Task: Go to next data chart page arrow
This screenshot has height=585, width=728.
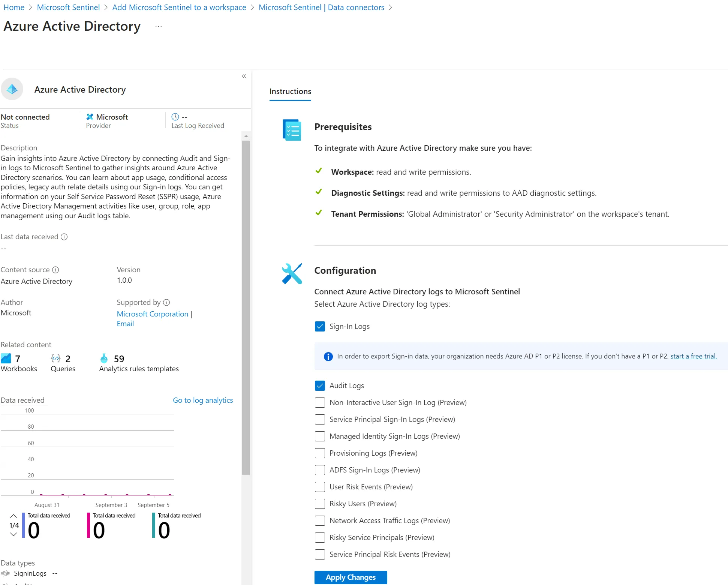Action: tap(13, 534)
